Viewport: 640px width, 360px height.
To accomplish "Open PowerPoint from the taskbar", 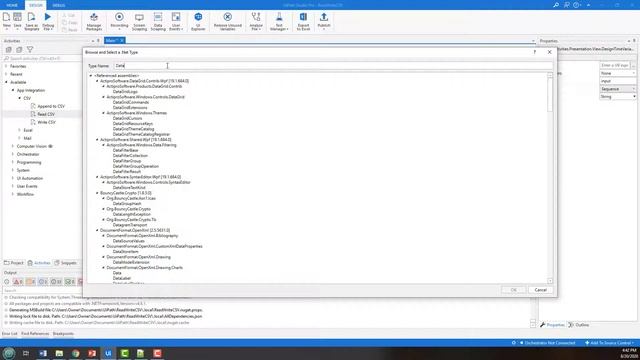I will [x=92, y=353].
